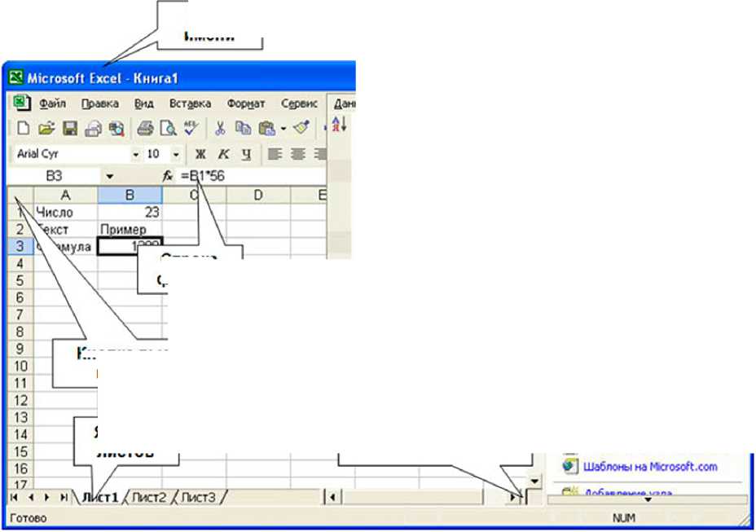Expand the Name Box dropdown arrow

tap(110, 177)
